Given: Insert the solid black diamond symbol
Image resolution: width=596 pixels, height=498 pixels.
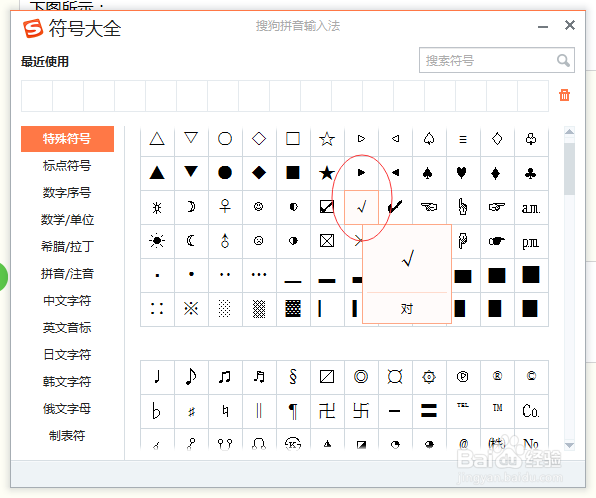Looking at the screenshot, I should [259, 173].
